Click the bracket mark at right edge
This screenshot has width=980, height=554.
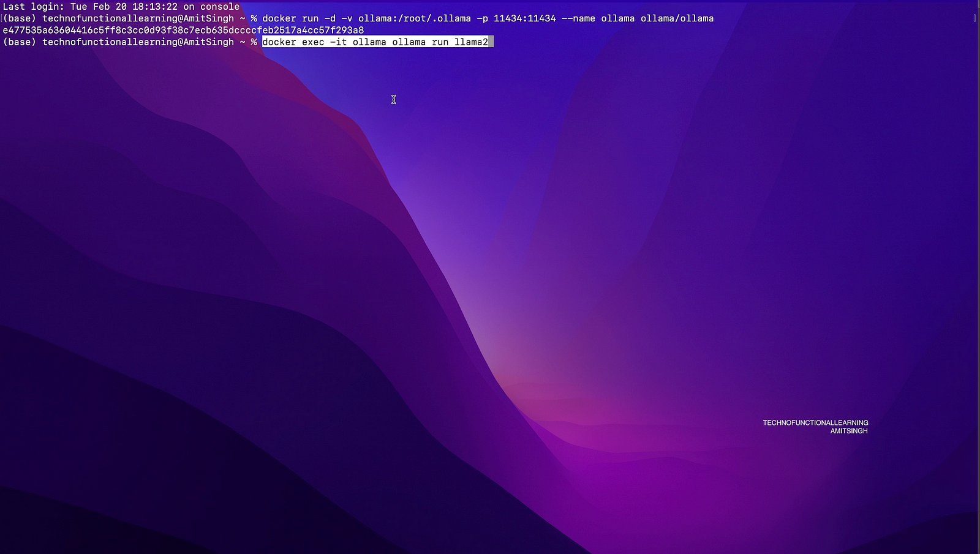[974, 18]
